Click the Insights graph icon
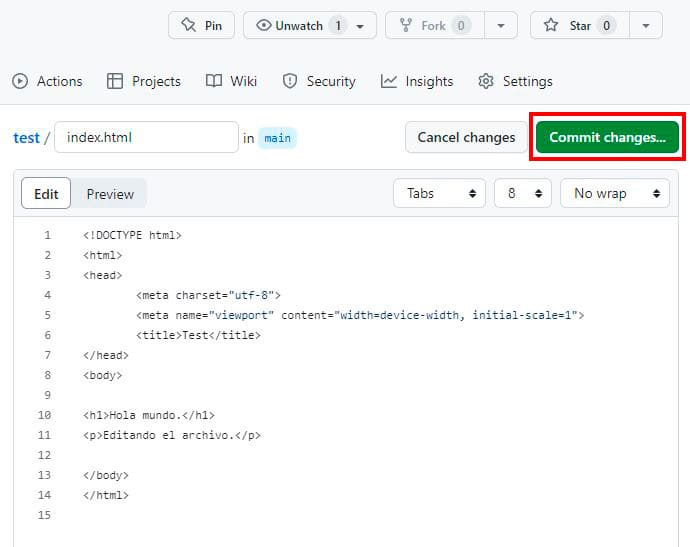Image resolution: width=690 pixels, height=547 pixels. [389, 81]
